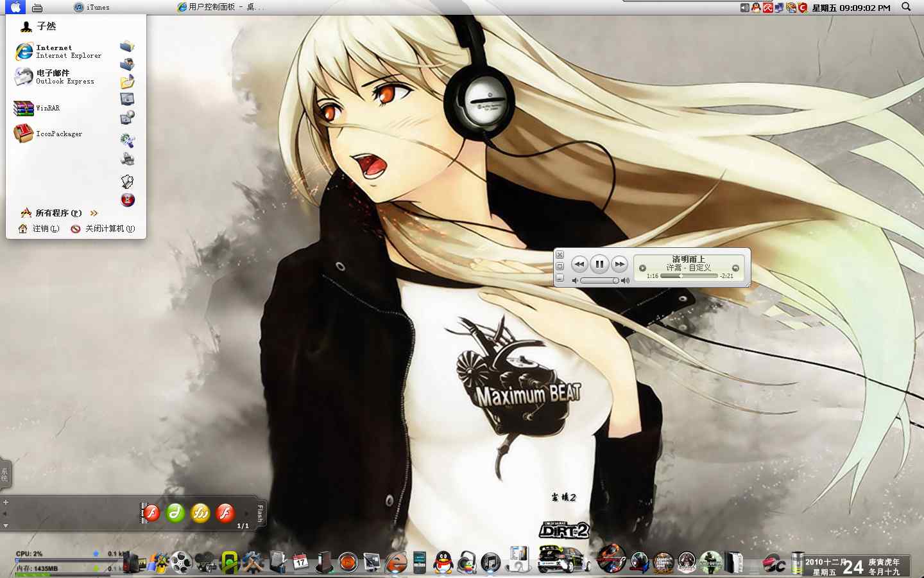Launch Internet Explorer from start menu

[x=58, y=51]
